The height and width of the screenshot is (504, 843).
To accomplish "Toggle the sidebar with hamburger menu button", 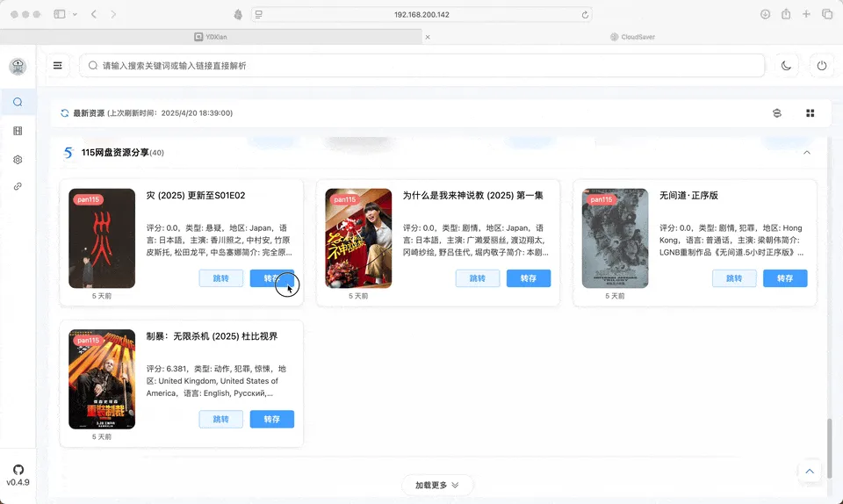I will (x=58, y=66).
